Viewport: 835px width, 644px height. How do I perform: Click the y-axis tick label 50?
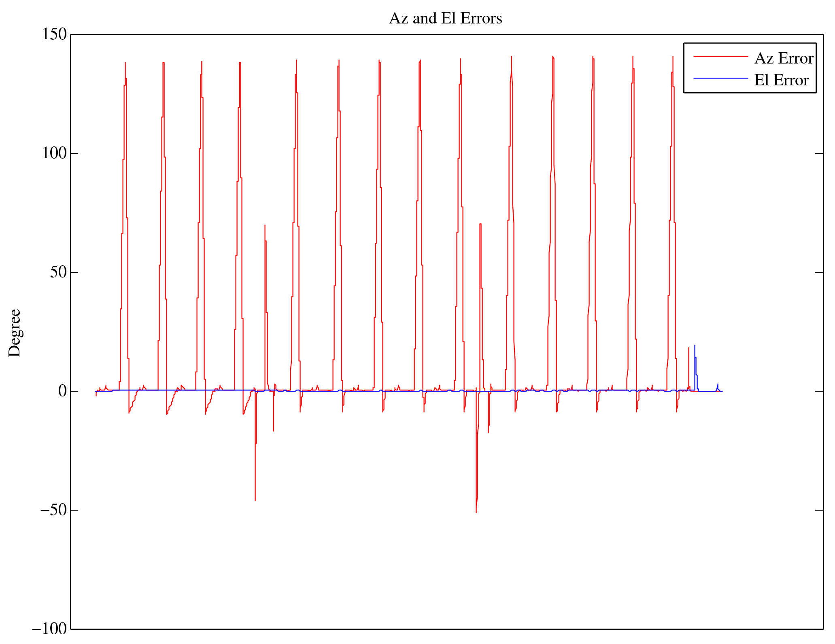(58, 272)
